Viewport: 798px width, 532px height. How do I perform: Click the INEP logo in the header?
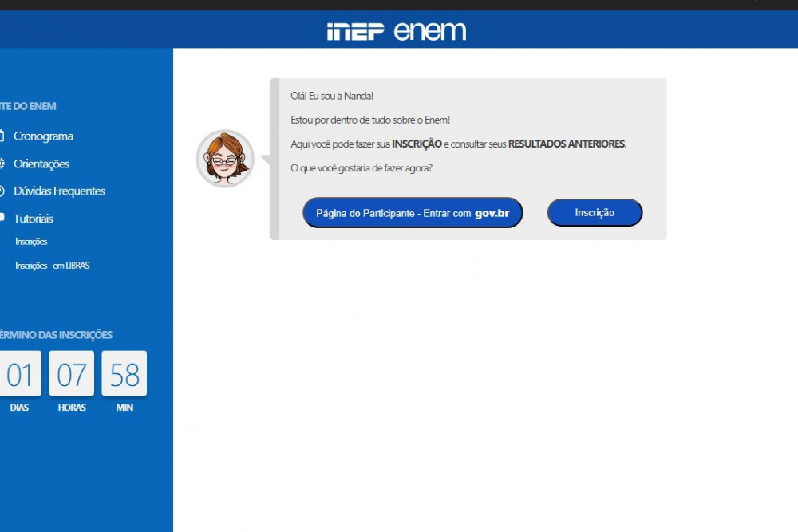pos(355,31)
